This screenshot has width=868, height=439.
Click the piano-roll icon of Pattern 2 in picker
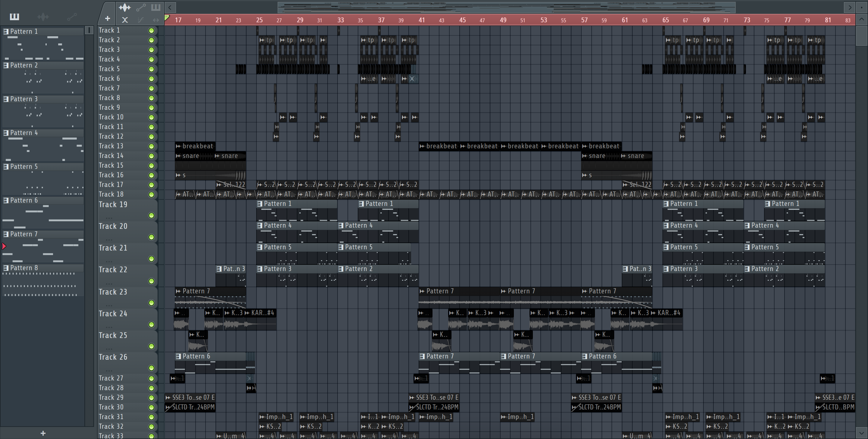pos(6,65)
